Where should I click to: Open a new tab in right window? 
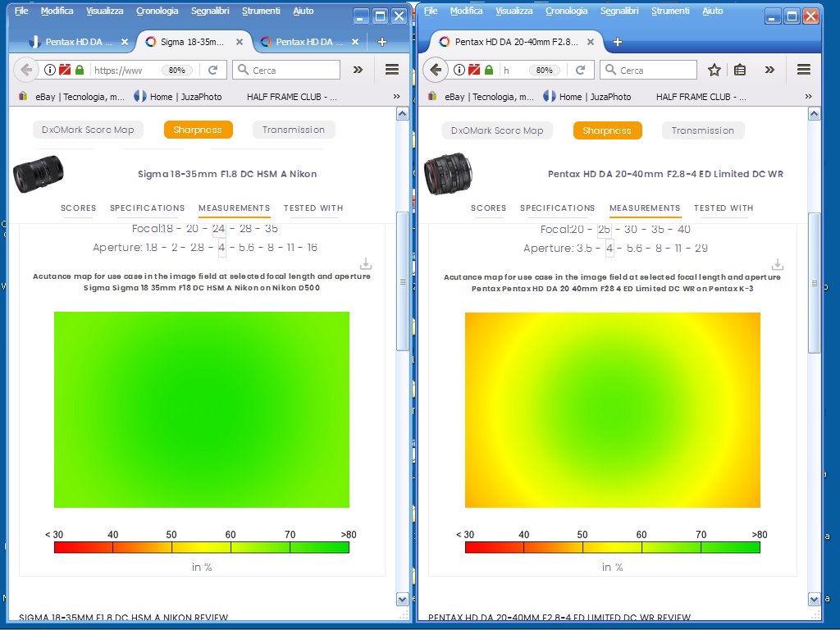click(617, 42)
